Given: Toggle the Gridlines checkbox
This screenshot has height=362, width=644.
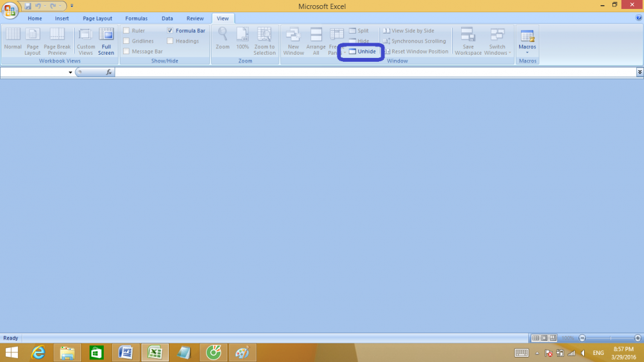Looking at the screenshot, I should pos(126,41).
